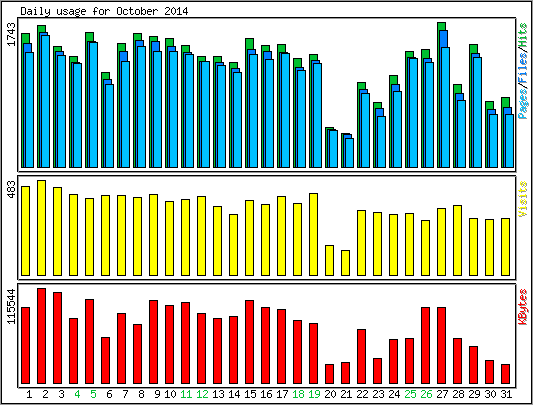Click the red KBytes bar for day 31

tap(505, 374)
